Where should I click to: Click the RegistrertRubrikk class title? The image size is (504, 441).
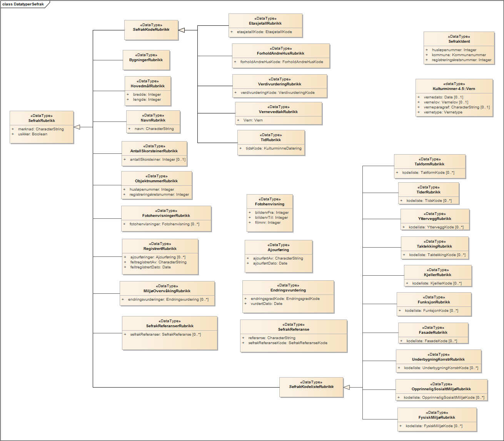(160, 249)
